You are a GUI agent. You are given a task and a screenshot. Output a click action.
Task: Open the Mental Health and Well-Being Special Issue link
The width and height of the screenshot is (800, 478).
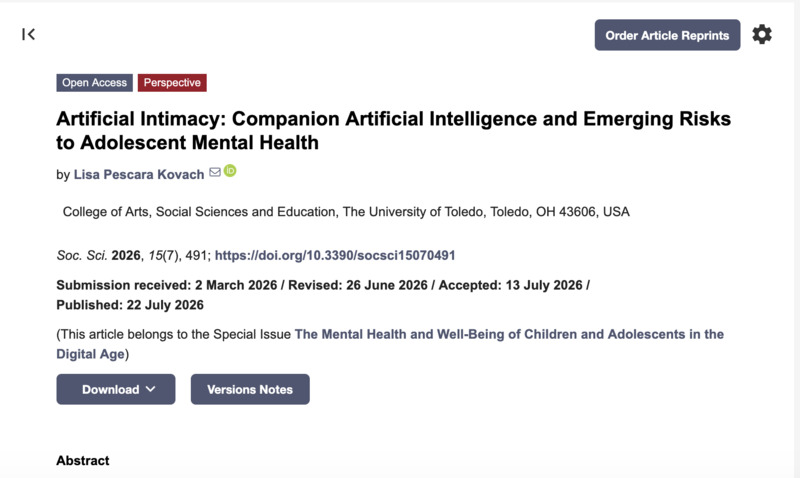click(x=390, y=344)
